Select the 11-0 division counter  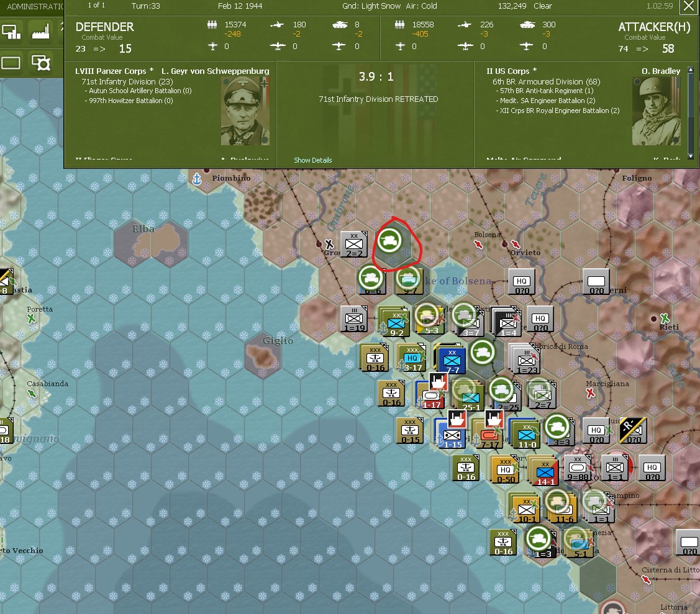click(526, 435)
